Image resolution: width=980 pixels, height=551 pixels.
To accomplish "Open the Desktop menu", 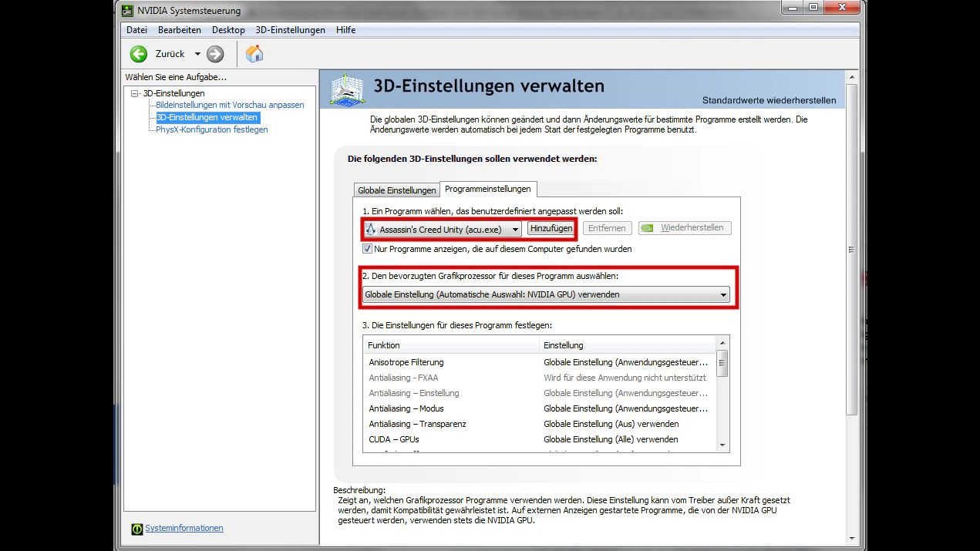I will (x=228, y=30).
